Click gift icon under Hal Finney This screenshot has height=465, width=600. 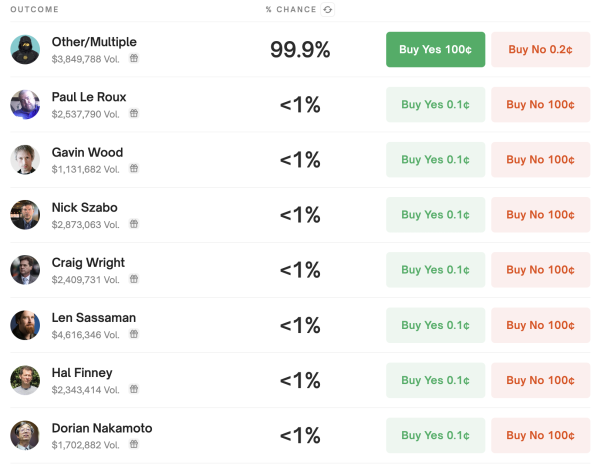click(134, 389)
